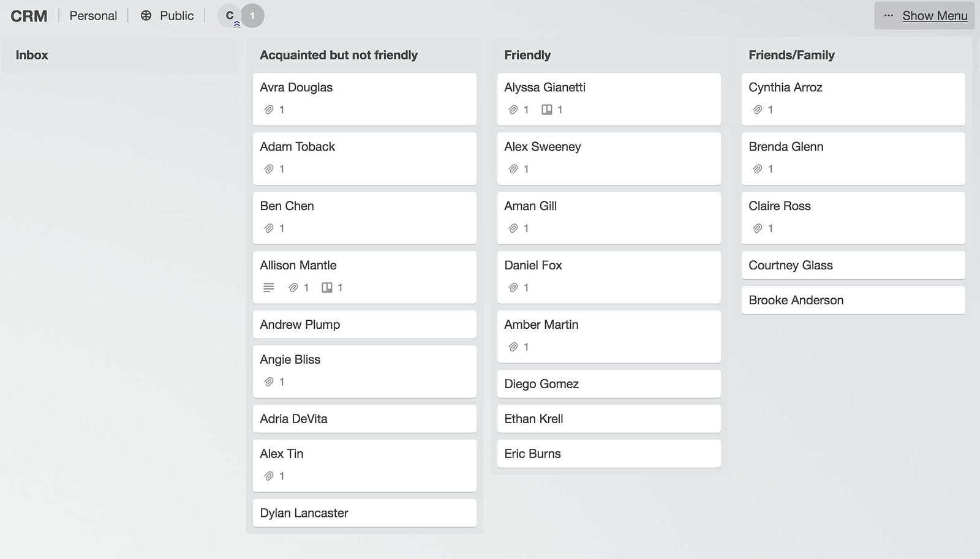The image size is (980, 559).
Task: Click the globe icon next to Public
Action: click(x=146, y=16)
